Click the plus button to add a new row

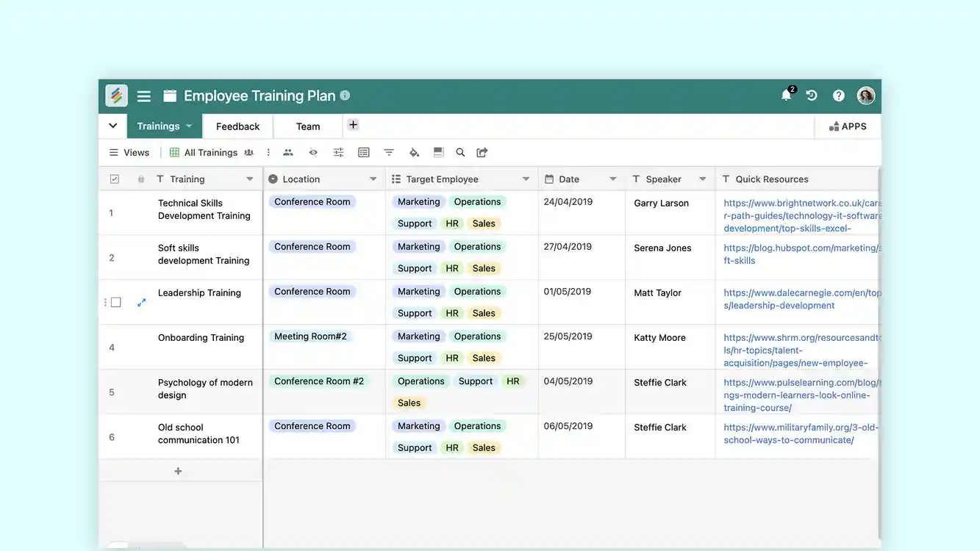[177, 470]
